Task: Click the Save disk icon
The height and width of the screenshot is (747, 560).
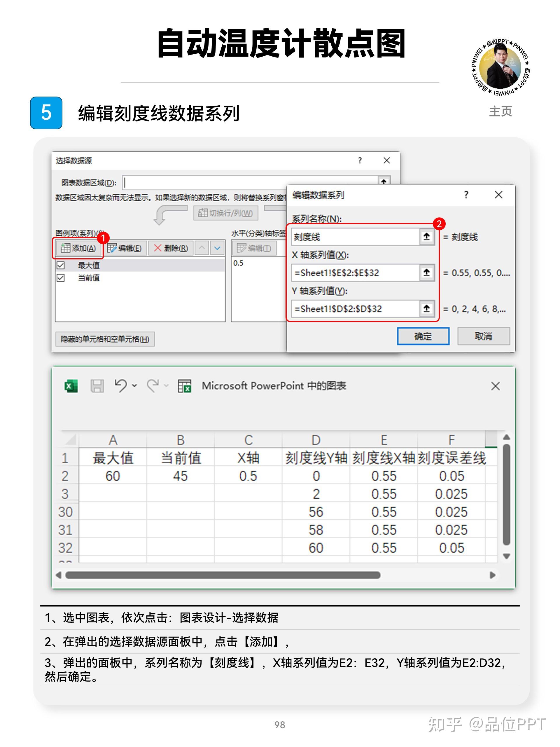Action: (x=97, y=386)
